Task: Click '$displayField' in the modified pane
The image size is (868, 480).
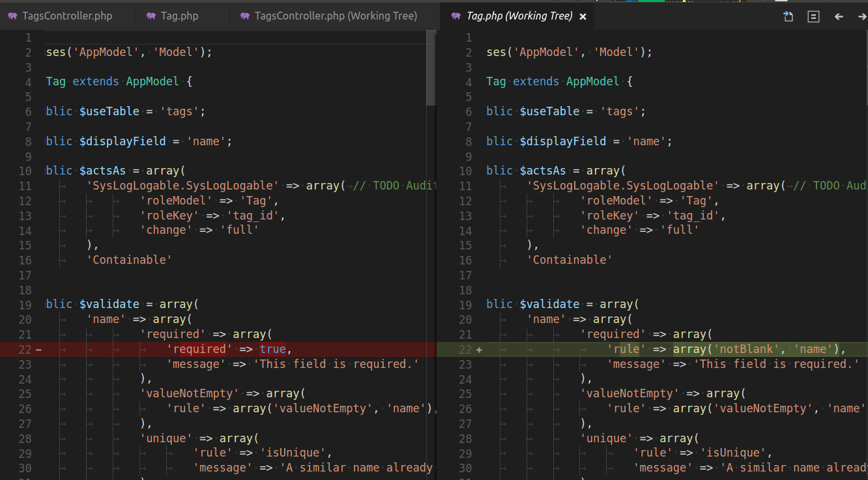Action: [562, 141]
